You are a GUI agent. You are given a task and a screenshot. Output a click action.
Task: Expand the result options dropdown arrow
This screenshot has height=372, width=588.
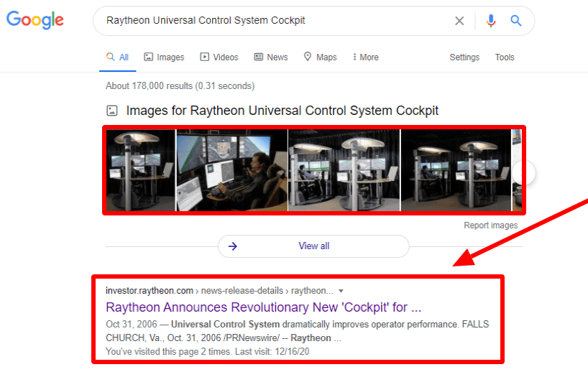(x=341, y=291)
